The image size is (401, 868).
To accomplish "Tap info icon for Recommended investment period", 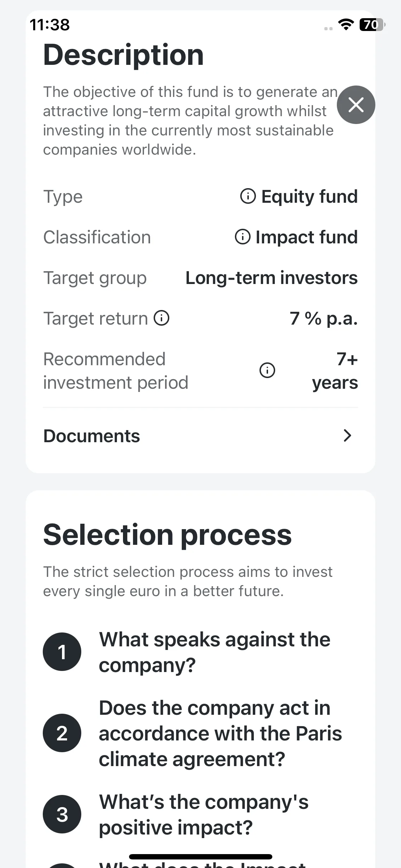I will (x=267, y=370).
